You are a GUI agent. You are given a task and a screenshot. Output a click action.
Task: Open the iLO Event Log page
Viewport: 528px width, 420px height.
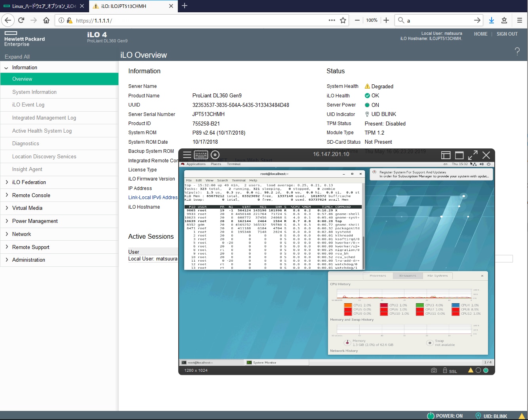coord(28,105)
